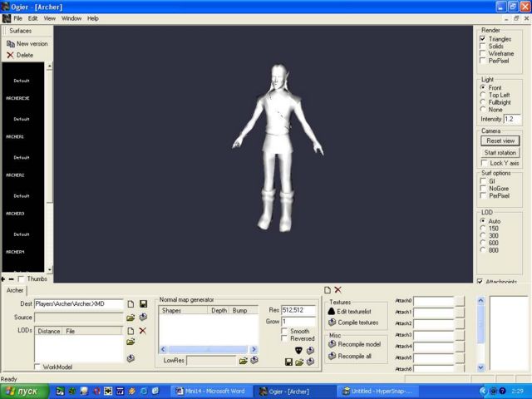Check Lock Y axis checkbox
The width and height of the screenshot is (532, 399).
tap(485, 163)
